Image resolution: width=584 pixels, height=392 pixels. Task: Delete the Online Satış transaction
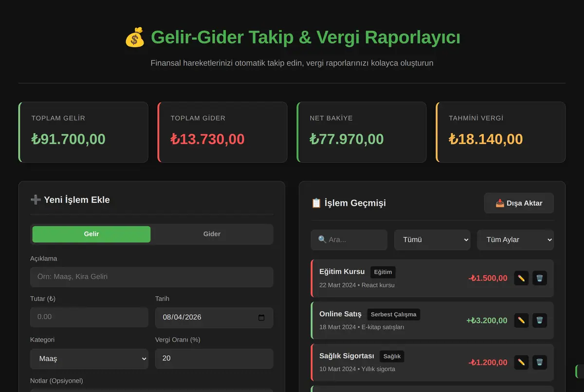coord(540,321)
